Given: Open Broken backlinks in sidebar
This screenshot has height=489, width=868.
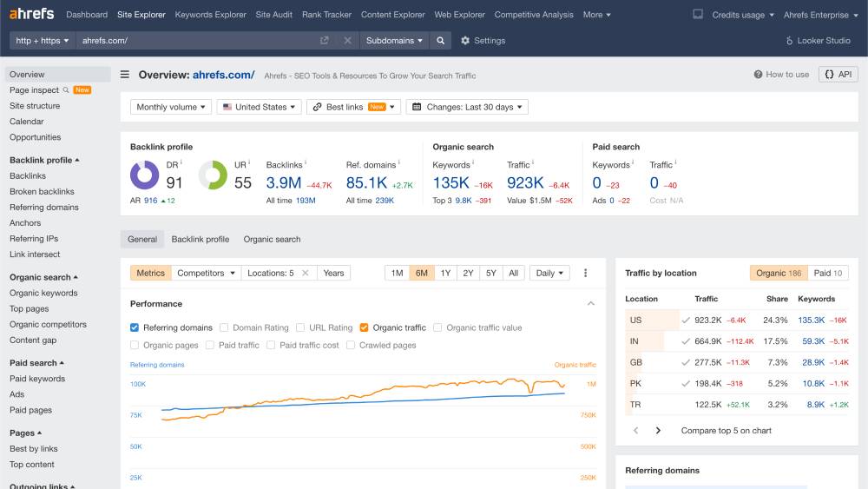Looking at the screenshot, I should click(x=42, y=192).
